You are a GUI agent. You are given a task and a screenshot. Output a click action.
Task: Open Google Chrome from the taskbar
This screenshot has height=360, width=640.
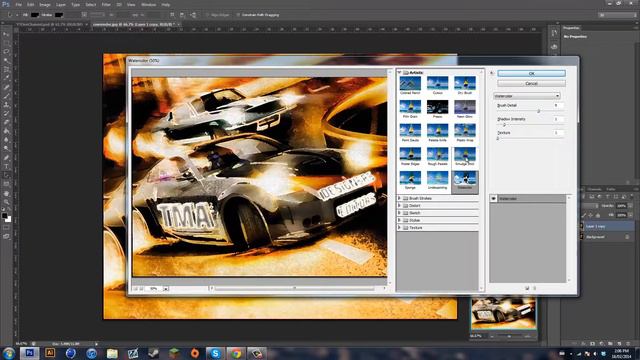coord(236,353)
